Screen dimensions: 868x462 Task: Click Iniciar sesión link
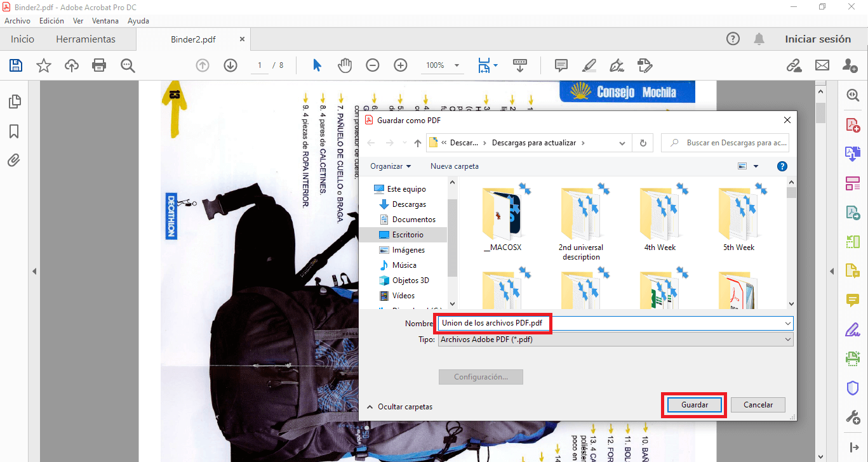coord(818,39)
